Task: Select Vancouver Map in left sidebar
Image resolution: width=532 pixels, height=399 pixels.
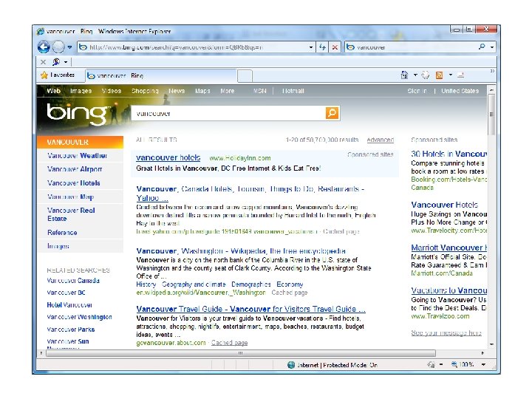Action: pos(71,197)
